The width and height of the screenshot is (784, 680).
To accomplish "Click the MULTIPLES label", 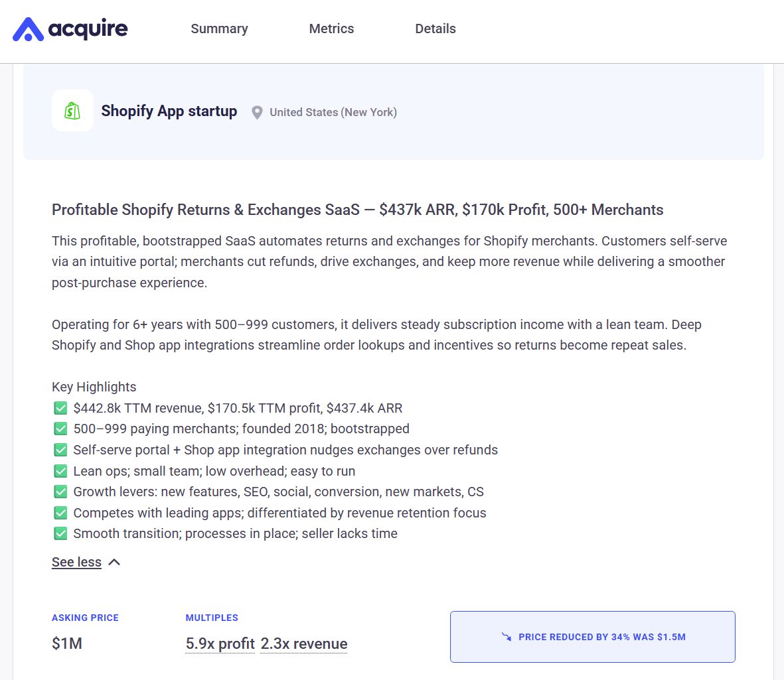I will [212, 618].
